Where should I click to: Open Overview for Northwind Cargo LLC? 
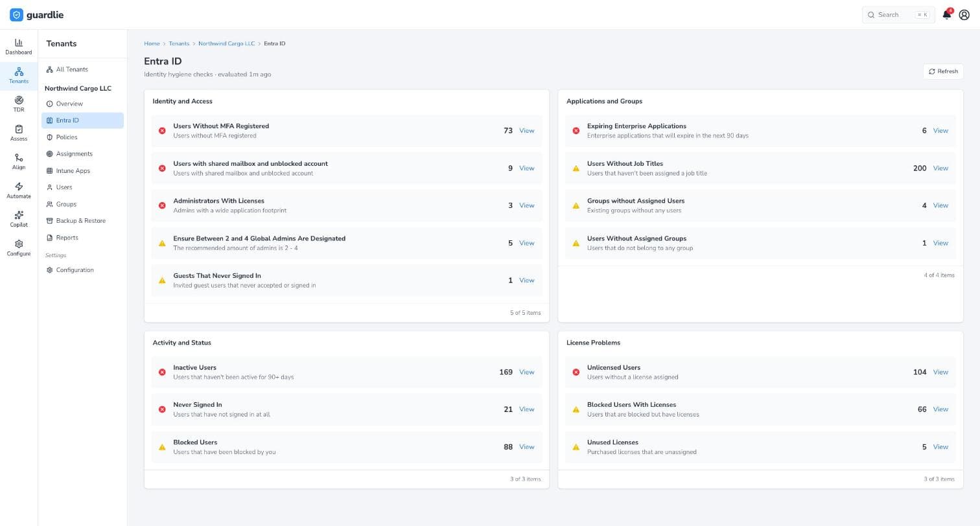pyautogui.click(x=82, y=104)
